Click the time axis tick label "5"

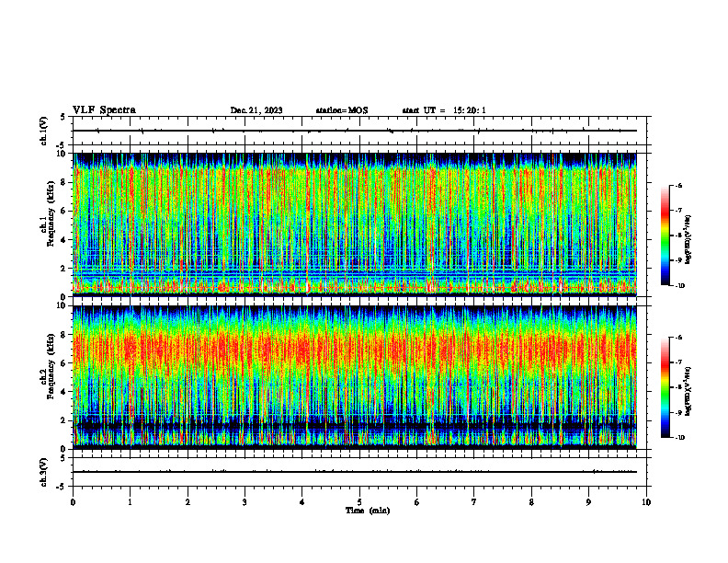pos(359,502)
